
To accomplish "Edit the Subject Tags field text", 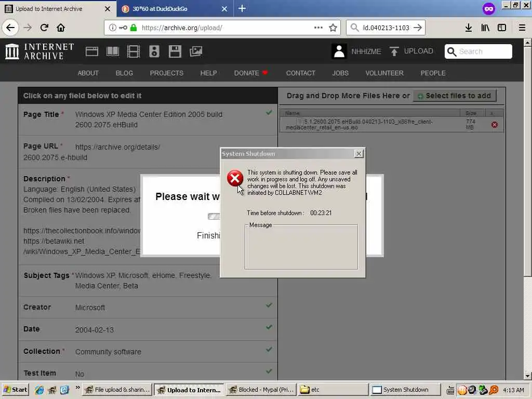I will [x=143, y=281].
